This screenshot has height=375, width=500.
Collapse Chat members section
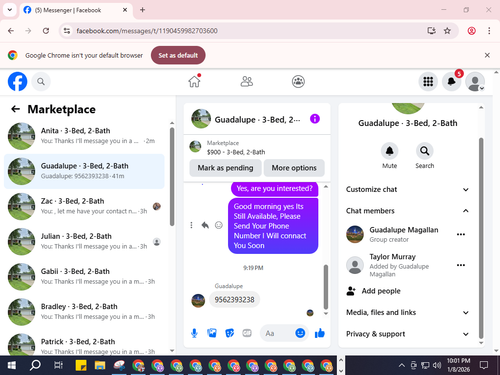click(407, 211)
